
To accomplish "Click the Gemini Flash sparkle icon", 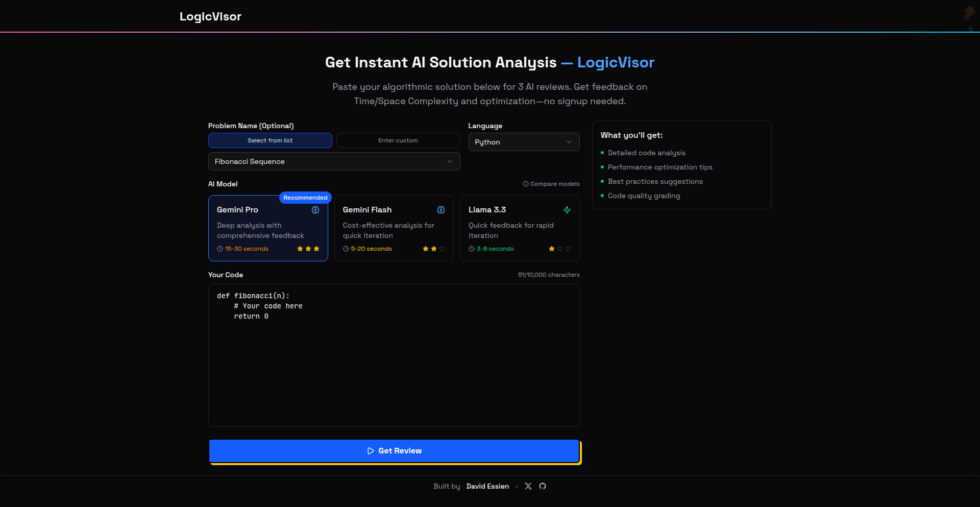I will click(440, 210).
